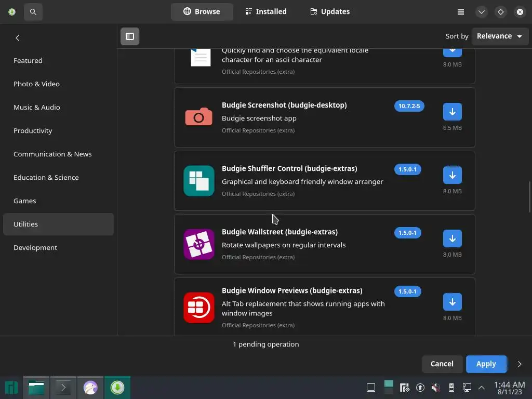532x399 pixels.
Task: Select Development category
Action: pos(58,248)
